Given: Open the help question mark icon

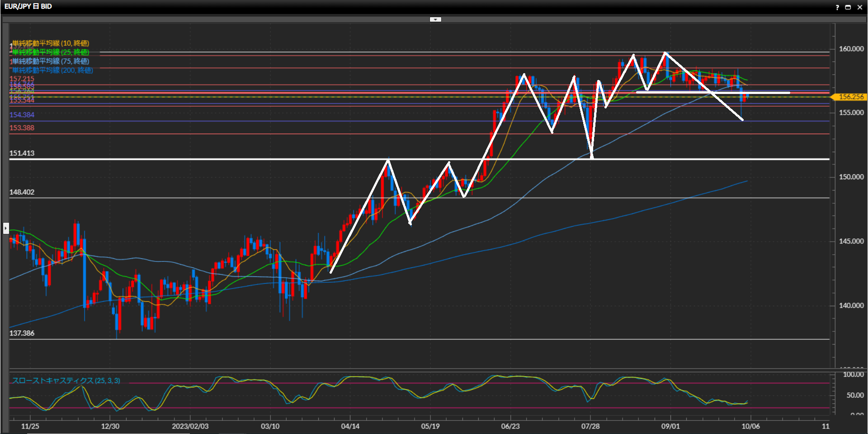Looking at the screenshot, I should 837,7.
